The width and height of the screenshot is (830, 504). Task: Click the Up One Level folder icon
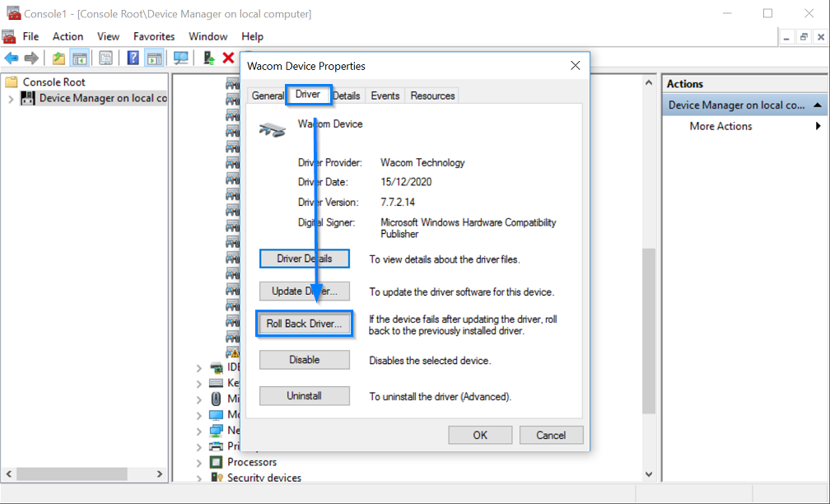(58, 58)
